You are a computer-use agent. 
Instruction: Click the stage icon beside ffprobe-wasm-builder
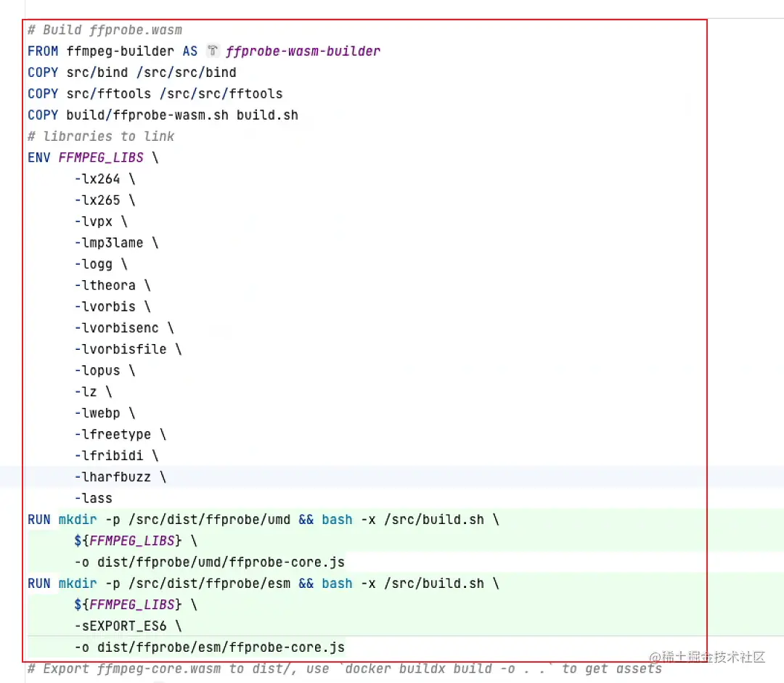tap(211, 51)
